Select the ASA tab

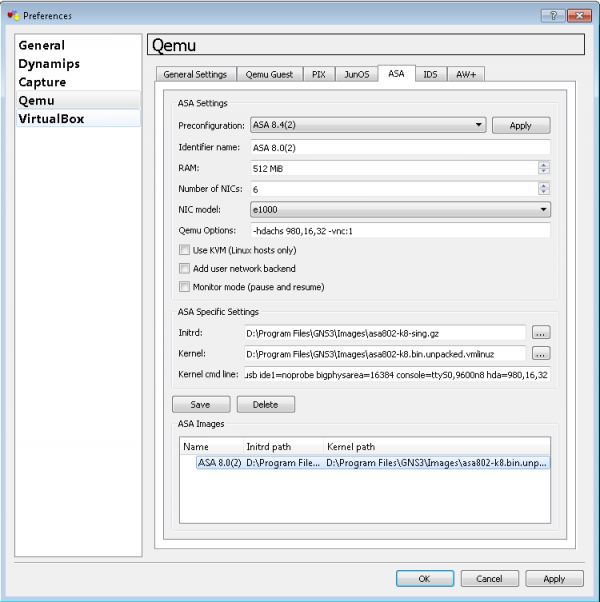(397, 74)
